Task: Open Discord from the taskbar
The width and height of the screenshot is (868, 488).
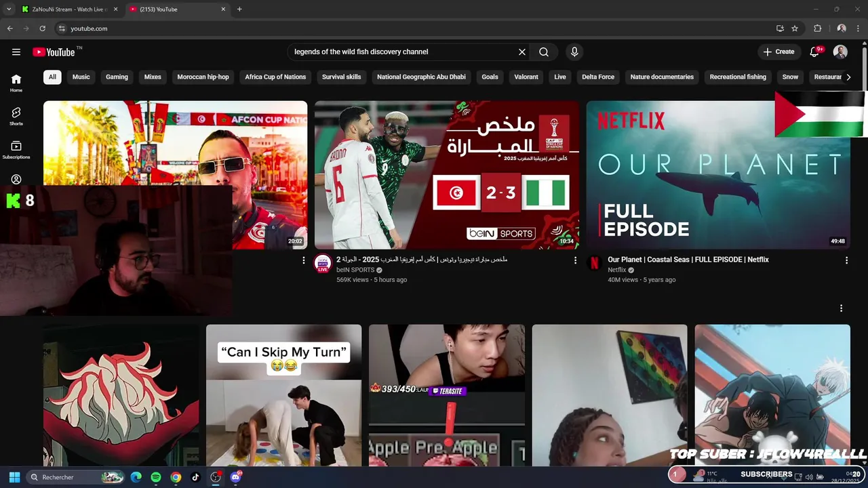Action: 235,477
